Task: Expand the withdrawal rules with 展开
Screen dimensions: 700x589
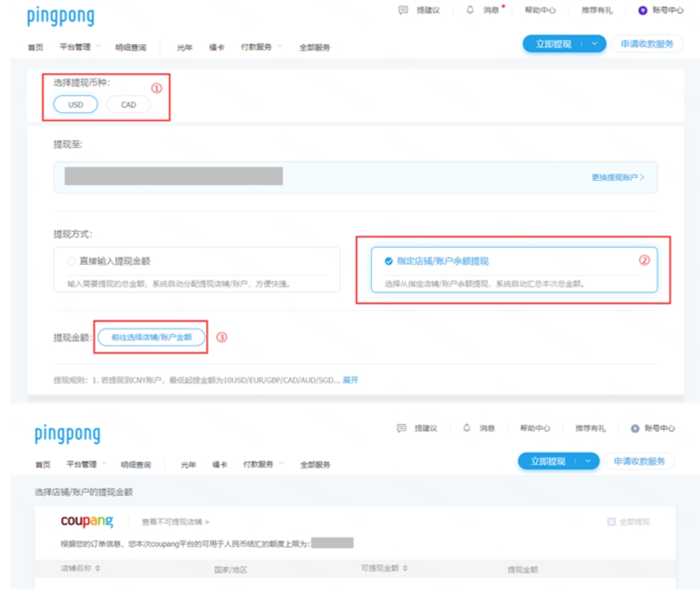Action: [350, 380]
